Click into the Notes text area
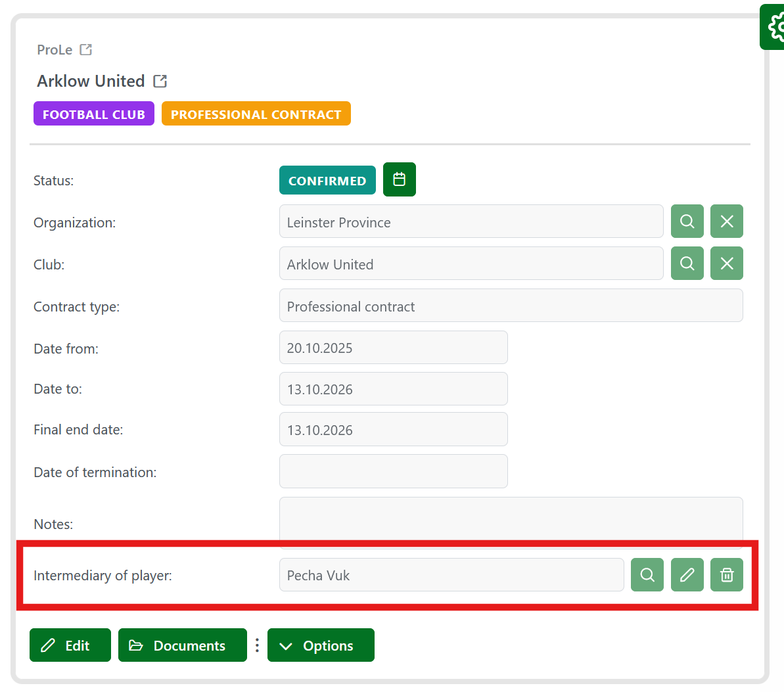Screen dimensions: 784x692 click(511, 520)
